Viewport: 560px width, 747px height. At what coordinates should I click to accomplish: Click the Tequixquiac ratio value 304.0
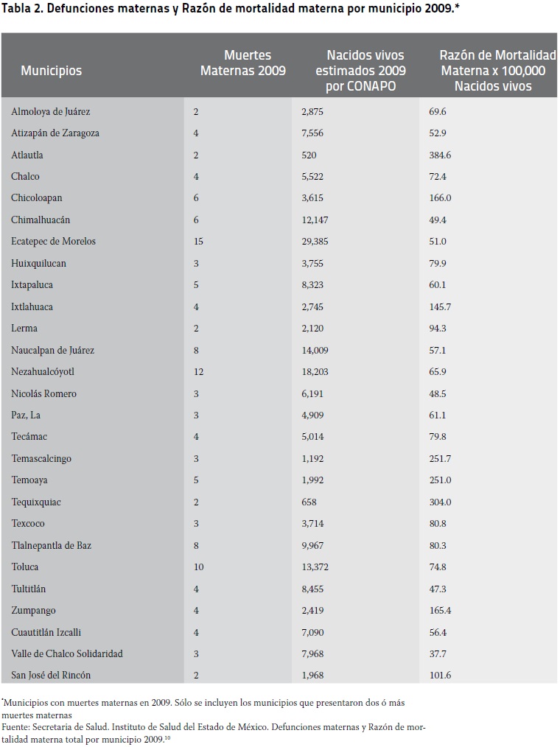coord(440,502)
